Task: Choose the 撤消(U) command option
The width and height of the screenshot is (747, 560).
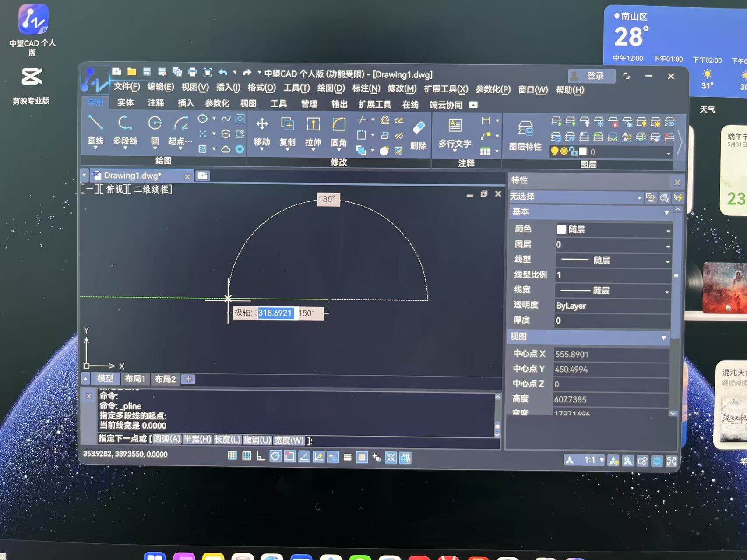Action: point(257,440)
